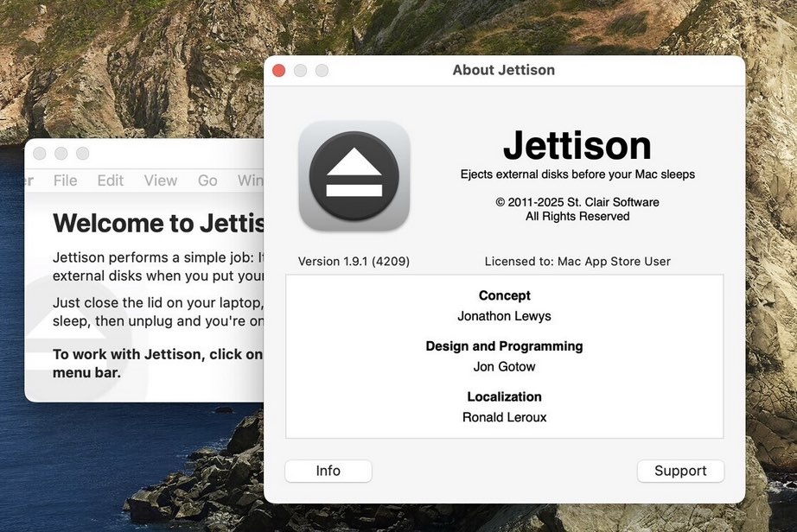This screenshot has height=532, width=797.
Task: Click the minimize button of the welcome window
Action: [x=61, y=154]
